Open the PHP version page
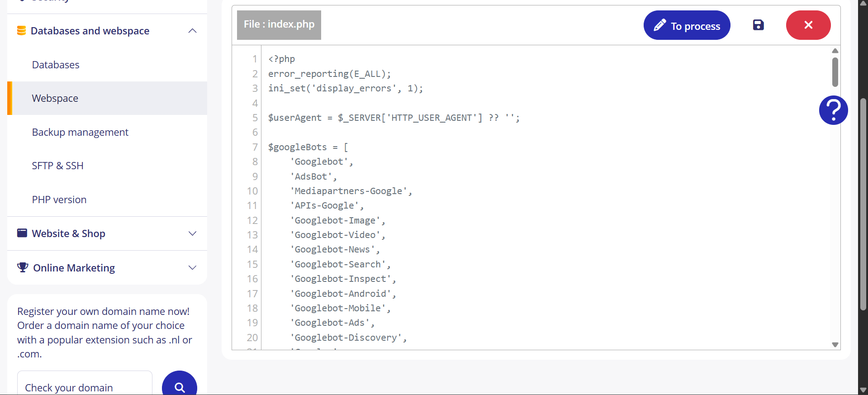The image size is (868, 395). [x=59, y=200]
